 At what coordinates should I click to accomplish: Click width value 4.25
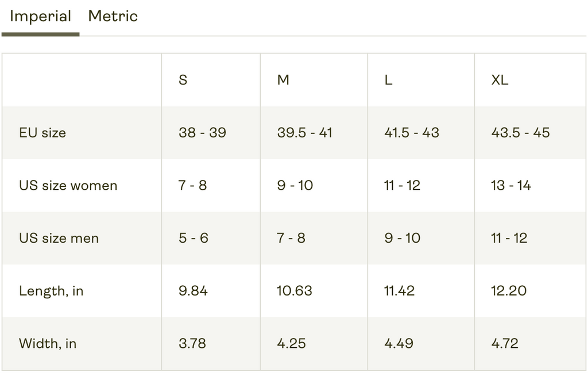tap(291, 344)
